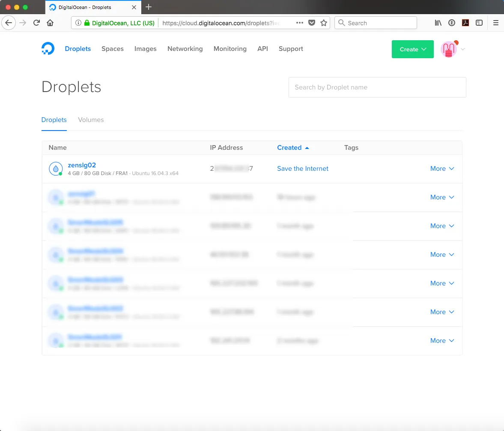Toggle the browser sidebar icon
504x431 pixels.
[x=479, y=23]
